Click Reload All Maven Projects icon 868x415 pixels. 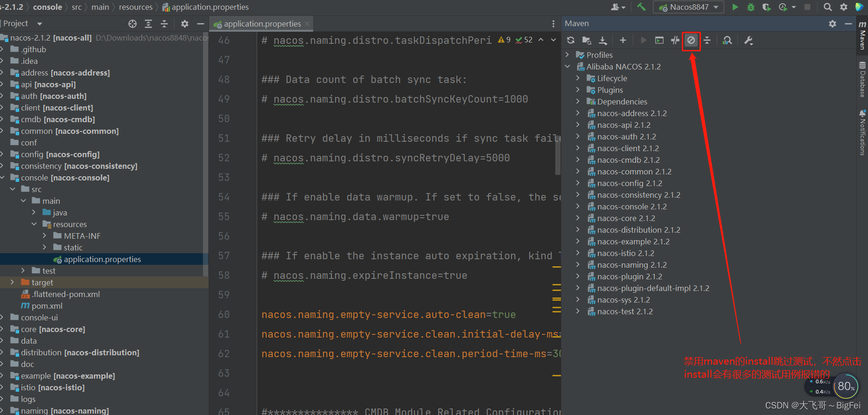(570, 41)
